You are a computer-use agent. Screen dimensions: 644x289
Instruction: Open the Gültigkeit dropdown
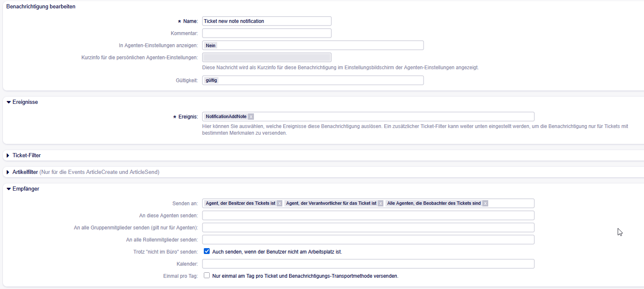click(x=312, y=80)
